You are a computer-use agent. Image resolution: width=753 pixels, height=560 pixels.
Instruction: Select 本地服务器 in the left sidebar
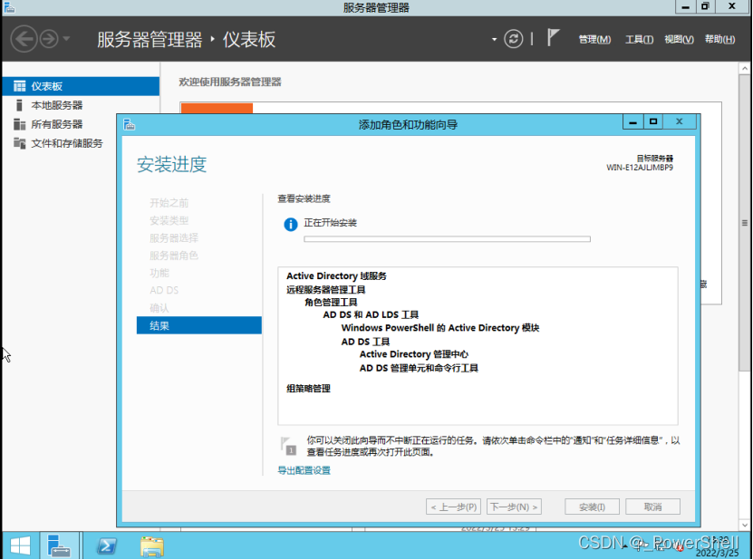[x=56, y=105]
